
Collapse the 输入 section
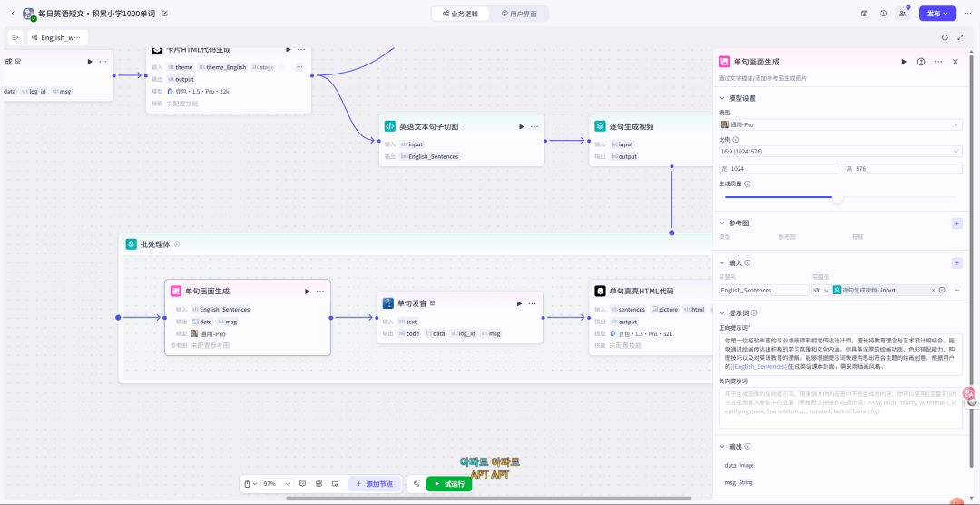[x=722, y=263]
